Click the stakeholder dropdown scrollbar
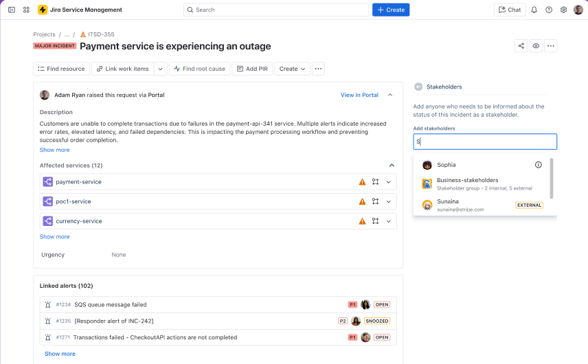This screenshot has height=364, width=588. click(x=552, y=179)
